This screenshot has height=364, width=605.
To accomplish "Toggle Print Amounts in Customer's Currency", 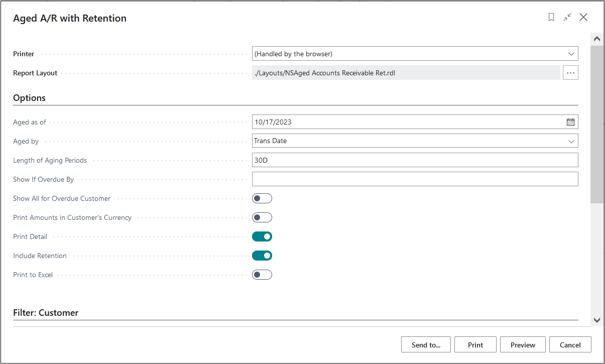I will tap(262, 217).
